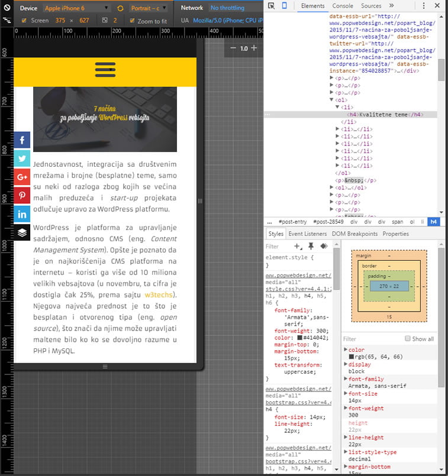Share on Facebook icon

(22, 140)
